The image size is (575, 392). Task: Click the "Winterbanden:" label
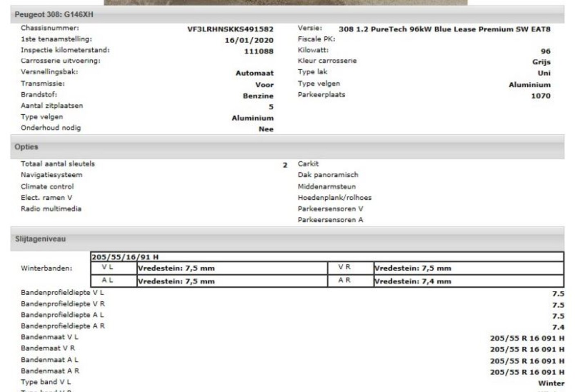[47, 268]
